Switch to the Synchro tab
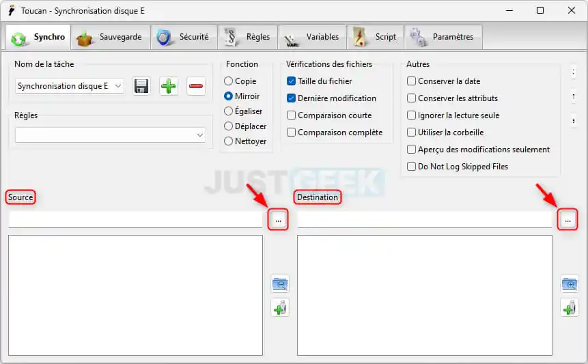The image size is (588, 364). [38, 37]
